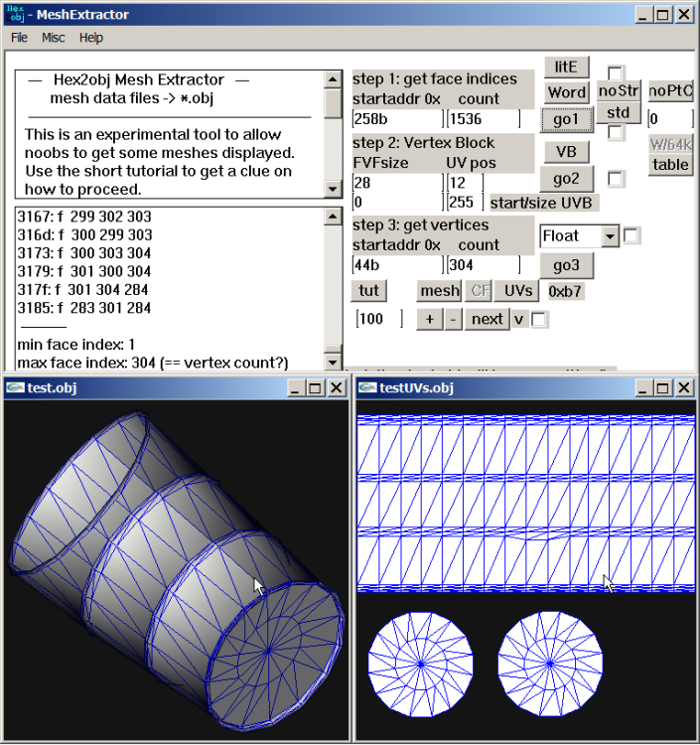
Task: Maximize the test.obj window
Action: [315, 388]
